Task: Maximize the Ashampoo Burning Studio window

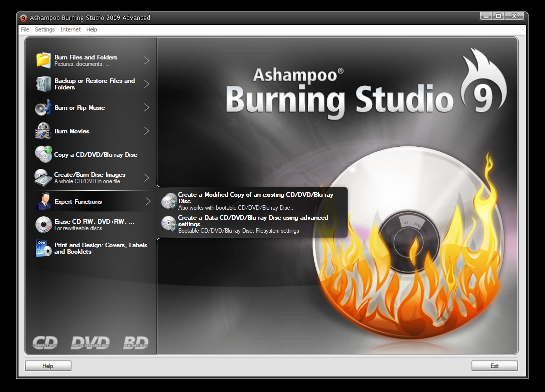Action: pos(499,16)
